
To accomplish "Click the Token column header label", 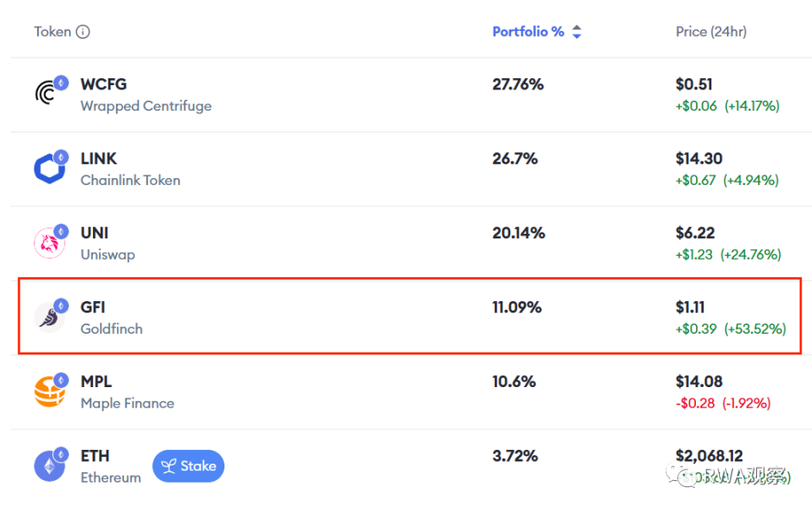I will coord(52,32).
